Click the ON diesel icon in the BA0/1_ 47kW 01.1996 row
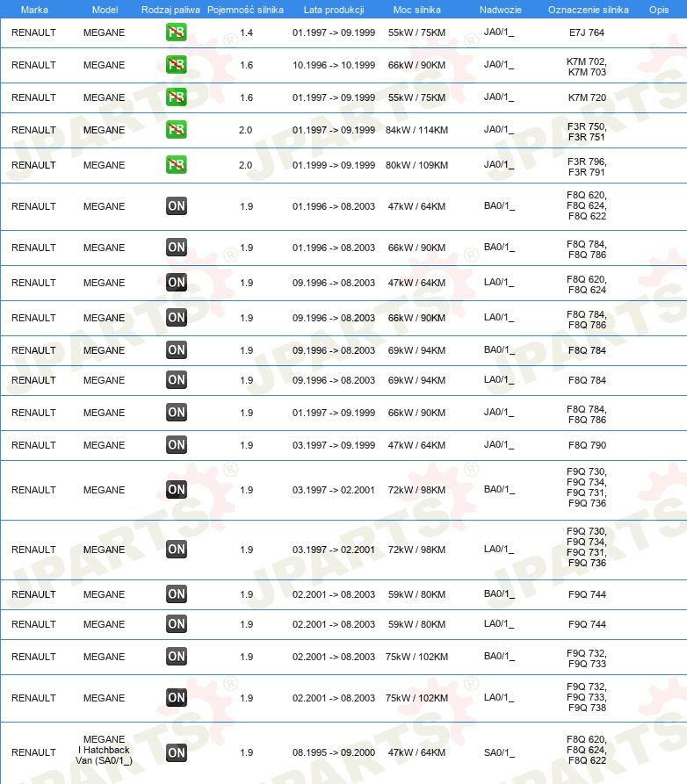This screenshot has width=687, height=784. (176, 206)
